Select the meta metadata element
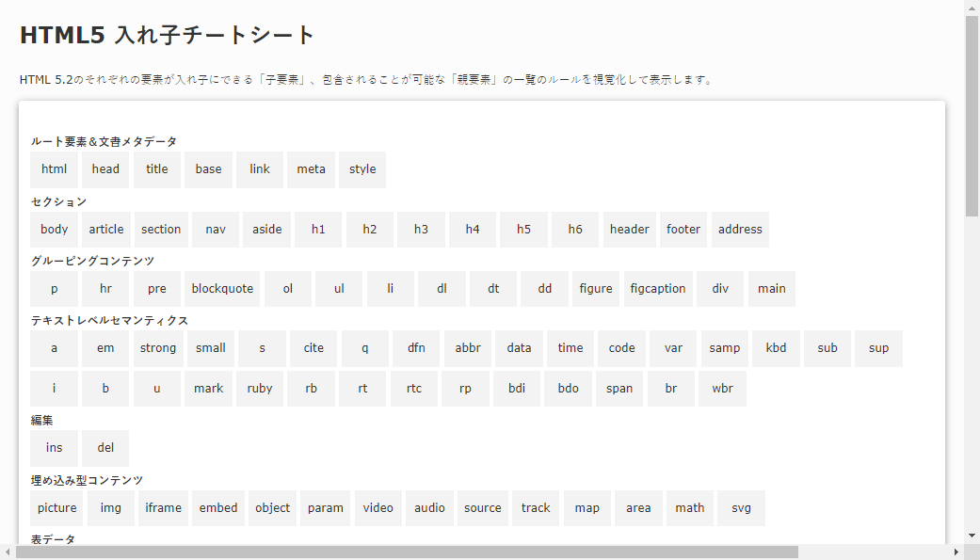Image resolution: width=980 pixels, height=560 pixels. point(311,169)
